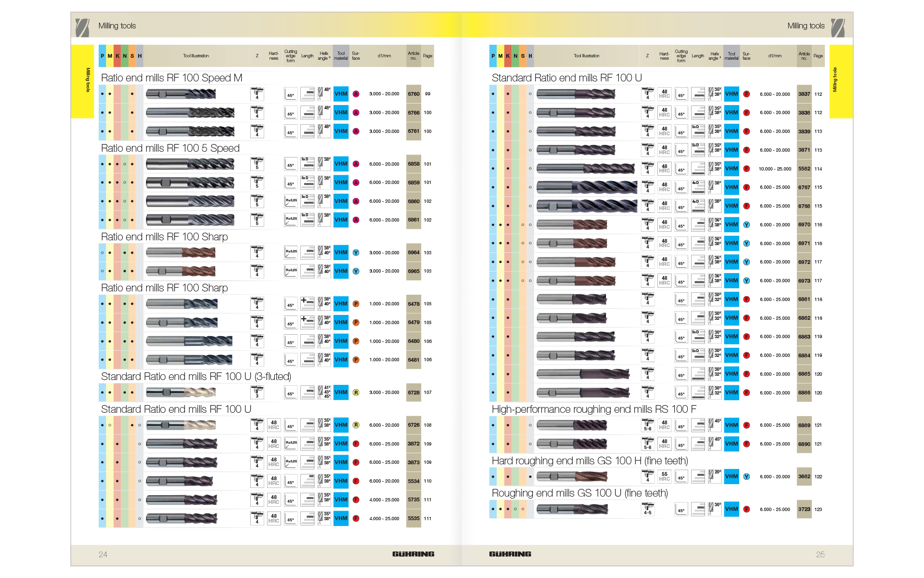Click page reference 123 for article 3723
The image size is (924, 578).
(x=818, y=509)
